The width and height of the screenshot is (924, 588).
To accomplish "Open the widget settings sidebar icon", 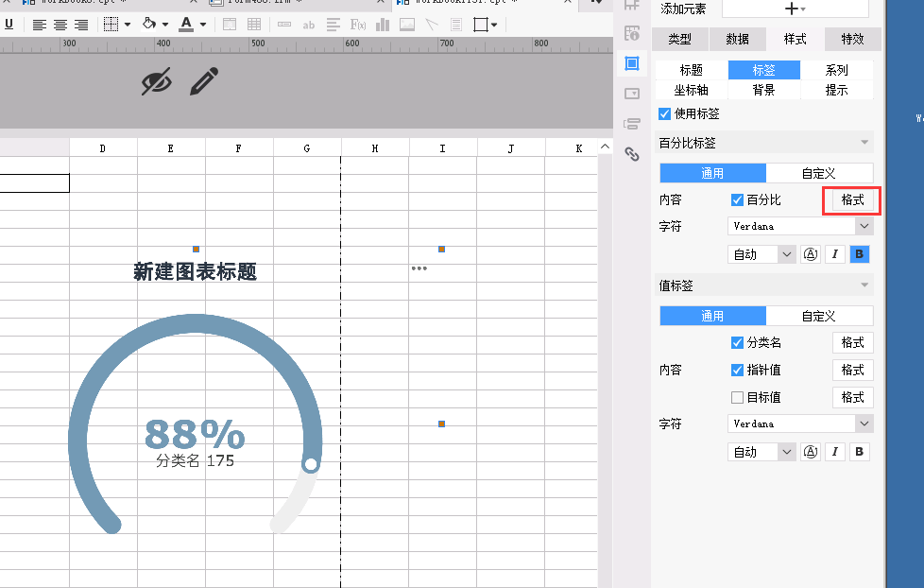I will click(x=632, y=94).
